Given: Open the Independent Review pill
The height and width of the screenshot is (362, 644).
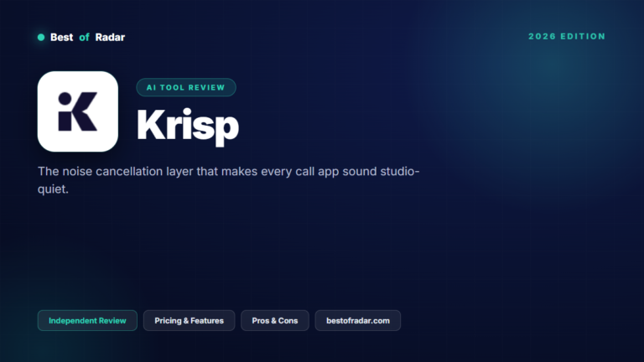Looking at the screenshot, I should pyautogui.click(x=87, y=321).
